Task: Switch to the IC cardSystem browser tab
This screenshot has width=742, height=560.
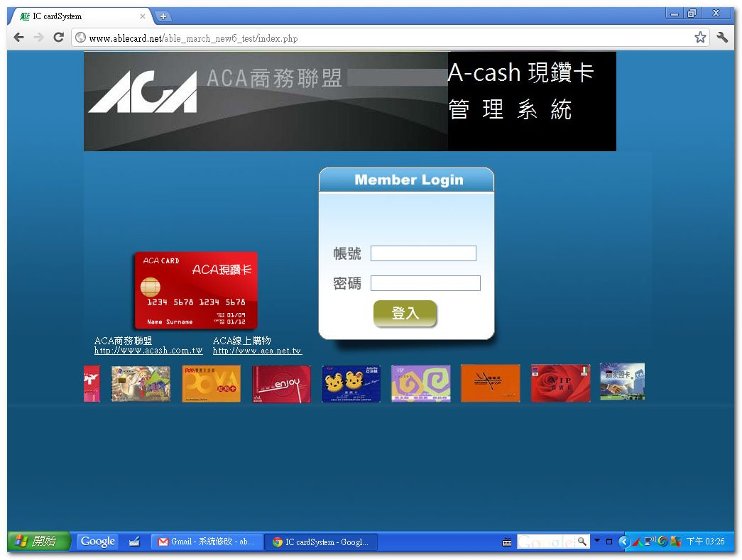Action: pyautogui.click(x=78, y=16)
